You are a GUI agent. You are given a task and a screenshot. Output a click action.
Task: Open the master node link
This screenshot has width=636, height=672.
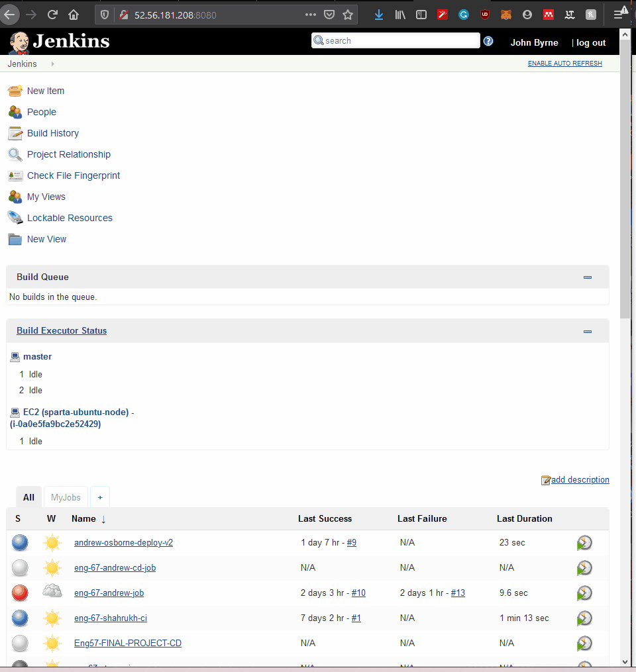click(37, 357)
